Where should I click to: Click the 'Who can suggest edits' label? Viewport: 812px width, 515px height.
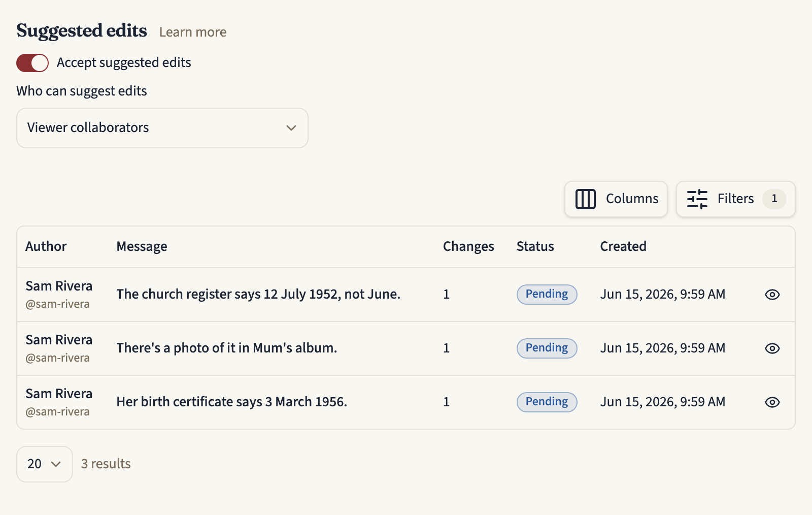pyautogui.click(x=82, y=91)
